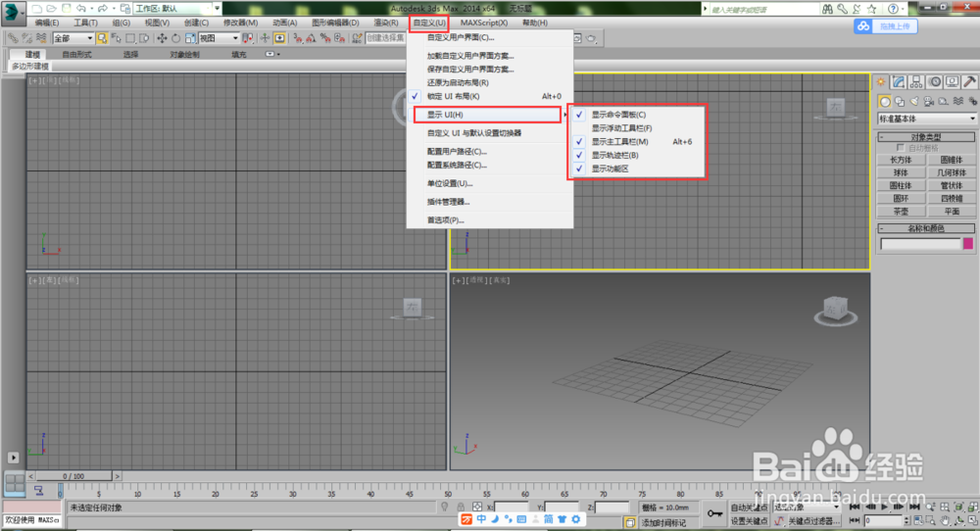Image resolution: width=980 pixels, height=531 pixels.
Task: Click the Selection Lock padlock icon
Action: (x=461, y=507)
